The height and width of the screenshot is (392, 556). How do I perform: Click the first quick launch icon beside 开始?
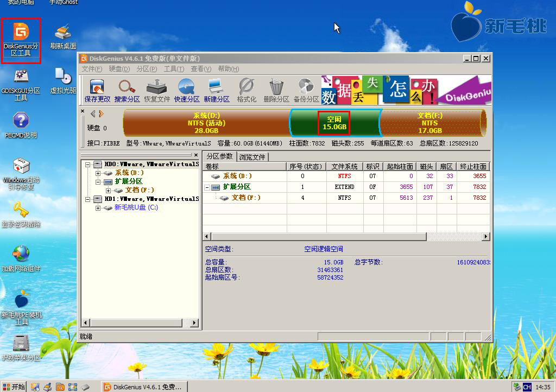[35, 387]
